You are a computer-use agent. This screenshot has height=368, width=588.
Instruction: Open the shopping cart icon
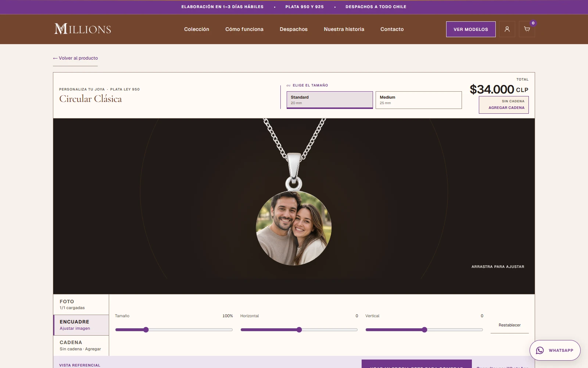[x=527, y=29]
